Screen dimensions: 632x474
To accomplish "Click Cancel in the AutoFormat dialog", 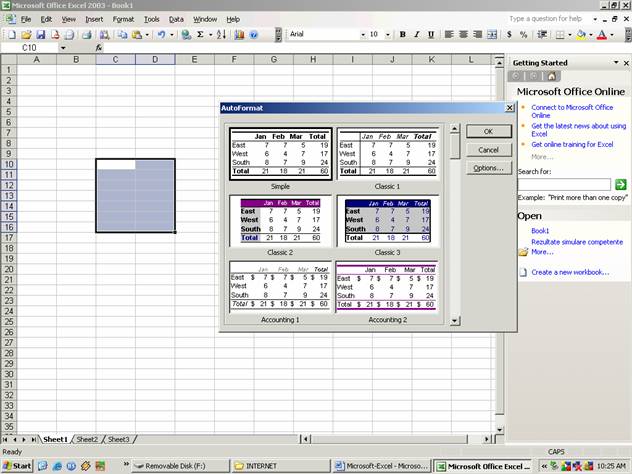I will pos(489,150).
